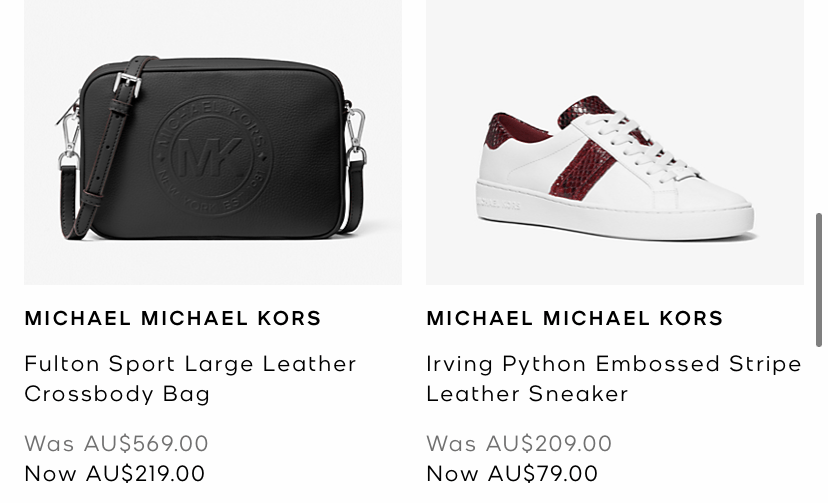Click the vertical page scrollbar thumb
The width and height of the screenshot is (828, 503).
pos(818,280)
